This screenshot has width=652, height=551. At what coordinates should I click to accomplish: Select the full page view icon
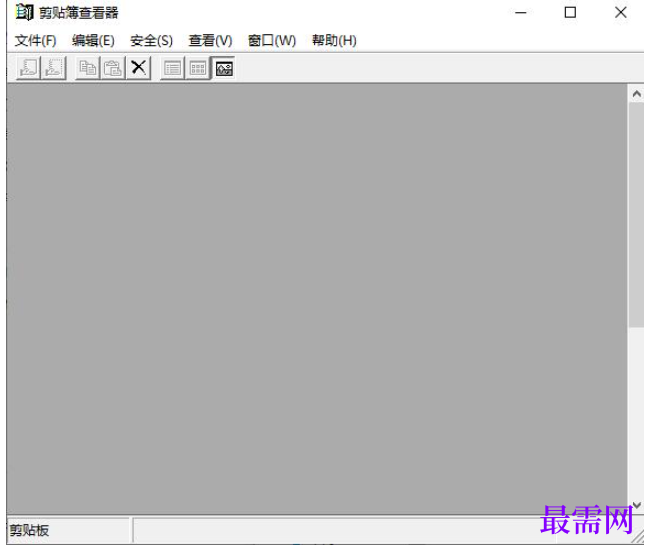(224, 69)
